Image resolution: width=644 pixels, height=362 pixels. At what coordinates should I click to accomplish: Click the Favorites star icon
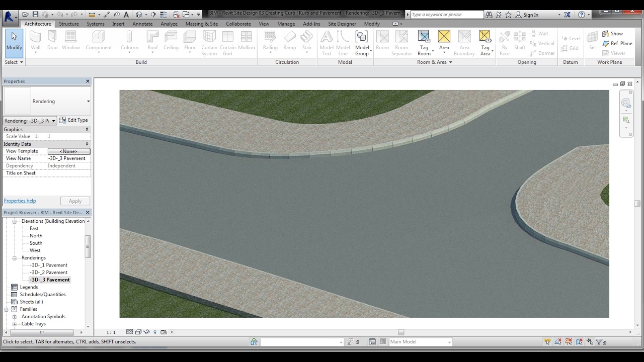(508, 15)
